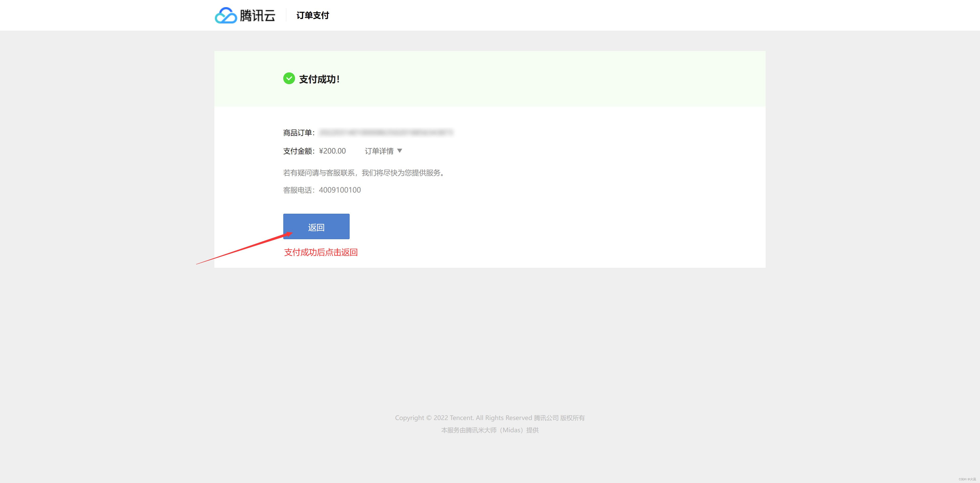Click the Tencent Cloud logo
This screenshot has width=980, height=483.
(245, 15)
